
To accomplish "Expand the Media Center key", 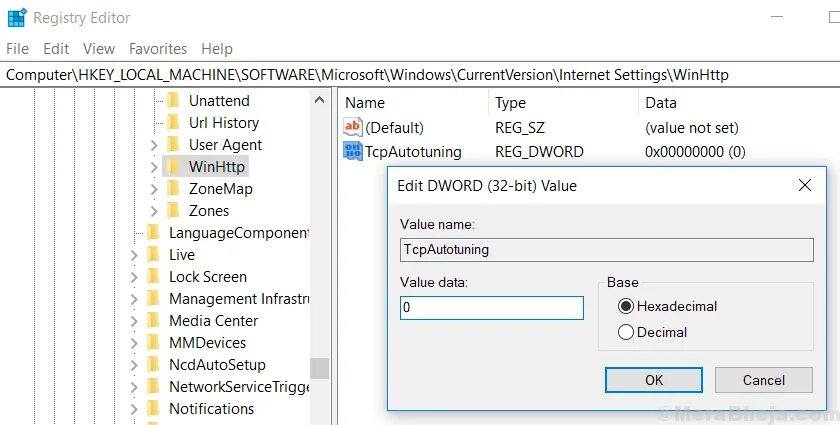I will (x=134, y=321).
